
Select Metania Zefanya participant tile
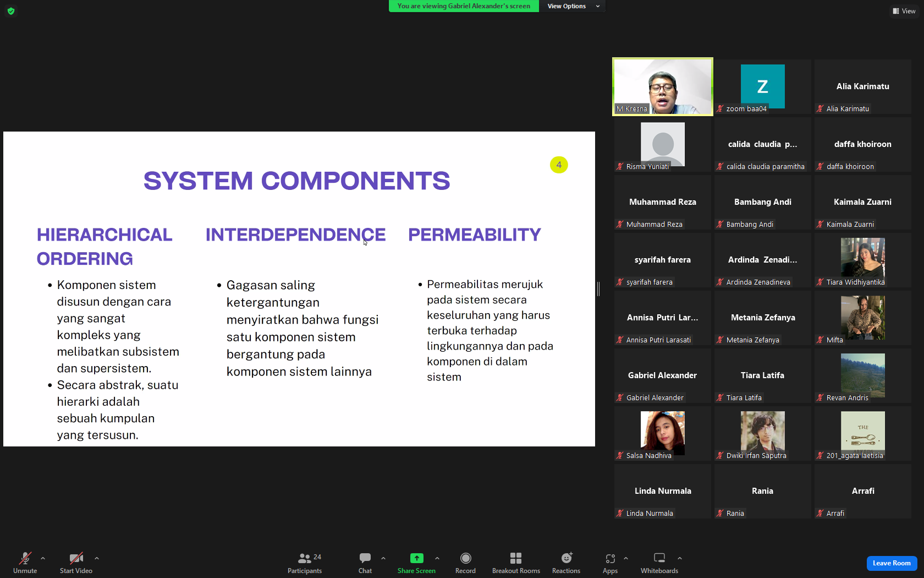(x=762, y=318)
